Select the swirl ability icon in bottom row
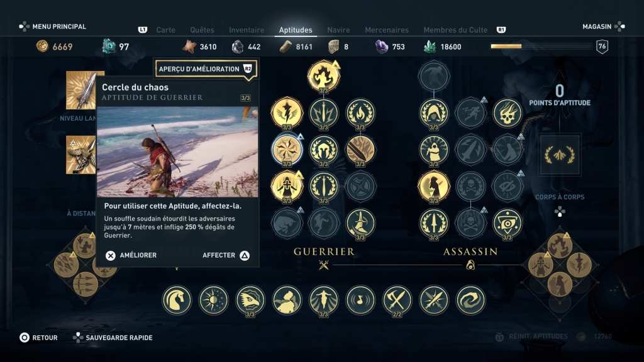The image size is (644, 362). (470, 300)
